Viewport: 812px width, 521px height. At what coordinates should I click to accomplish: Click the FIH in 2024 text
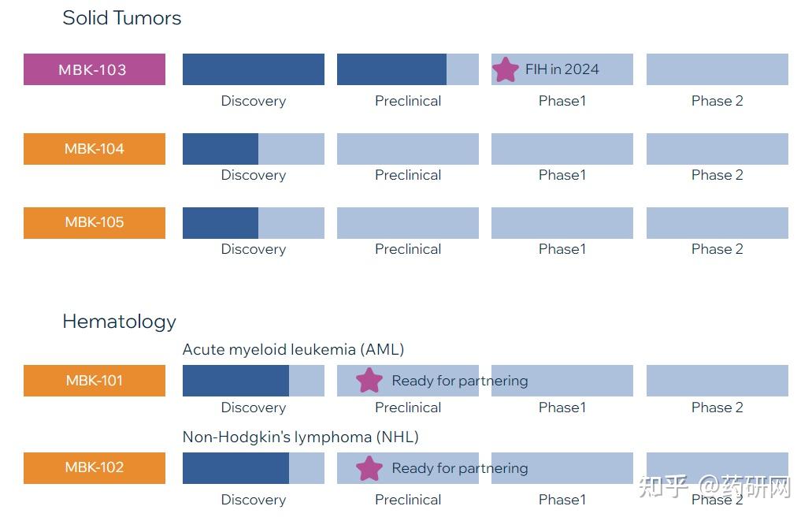pos(562,69)
